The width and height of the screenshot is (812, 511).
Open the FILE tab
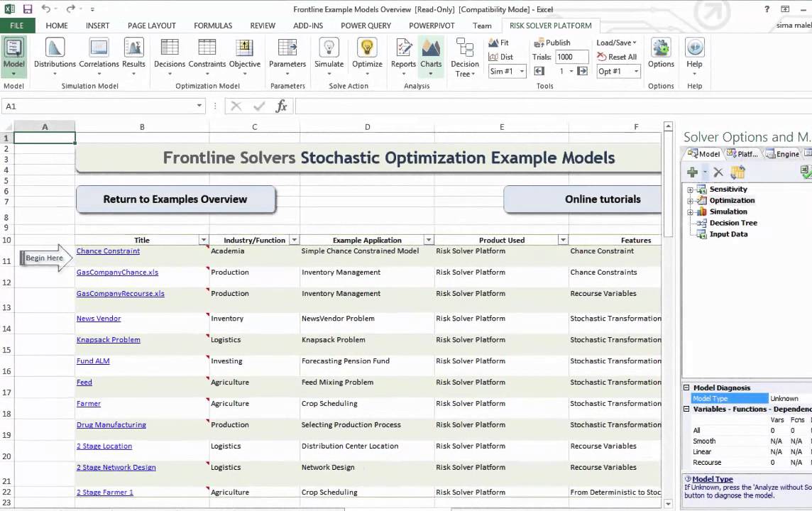click(x=17, y=26)
